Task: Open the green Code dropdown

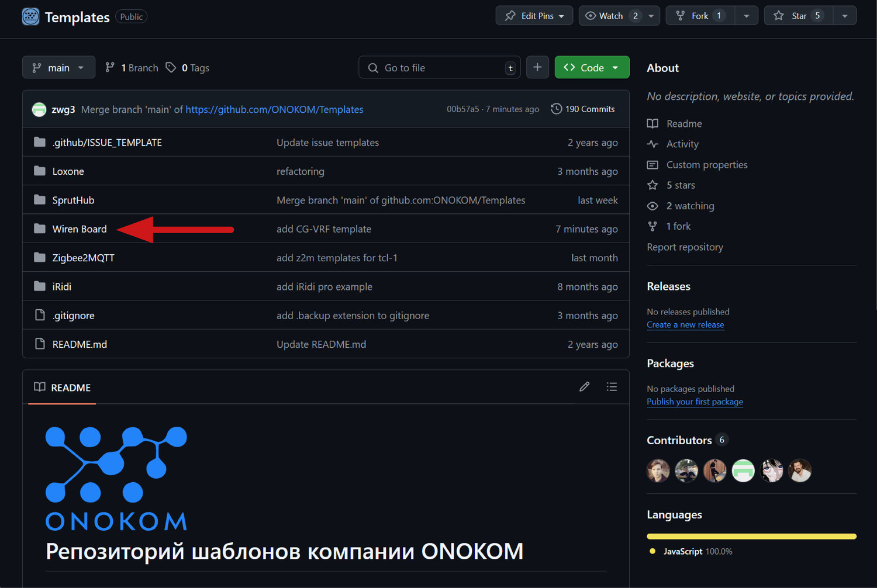Action: pyautogui.click(x=592, y=68)
